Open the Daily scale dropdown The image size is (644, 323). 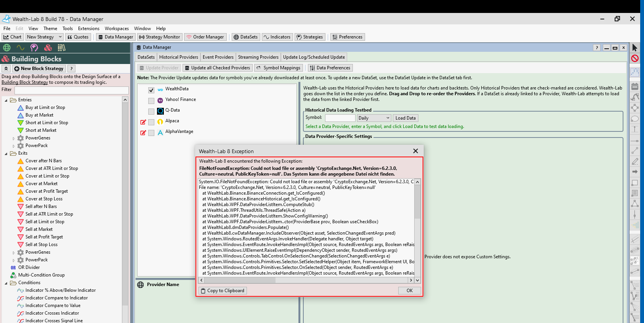click(x=374, y=118)
